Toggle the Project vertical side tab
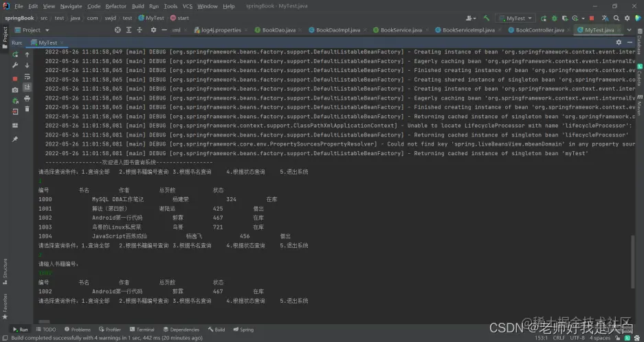Image resolution: width=644 pixels, height=342 pixels. pyautogui.click(x=5, y=37)
